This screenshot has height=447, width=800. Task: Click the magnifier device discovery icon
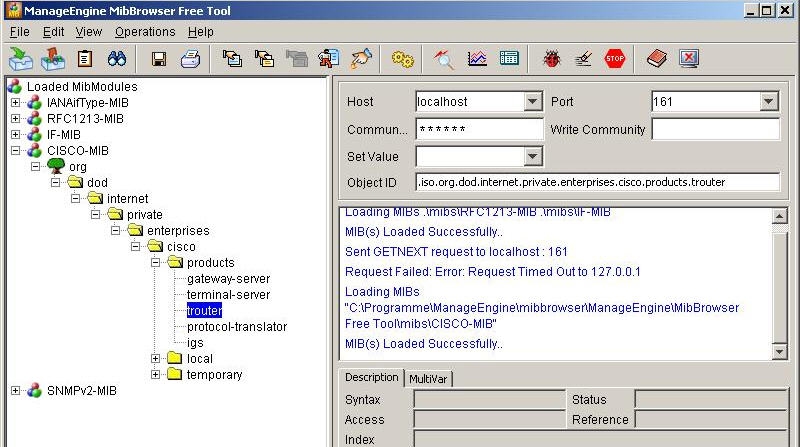click(x=444, y=59)
